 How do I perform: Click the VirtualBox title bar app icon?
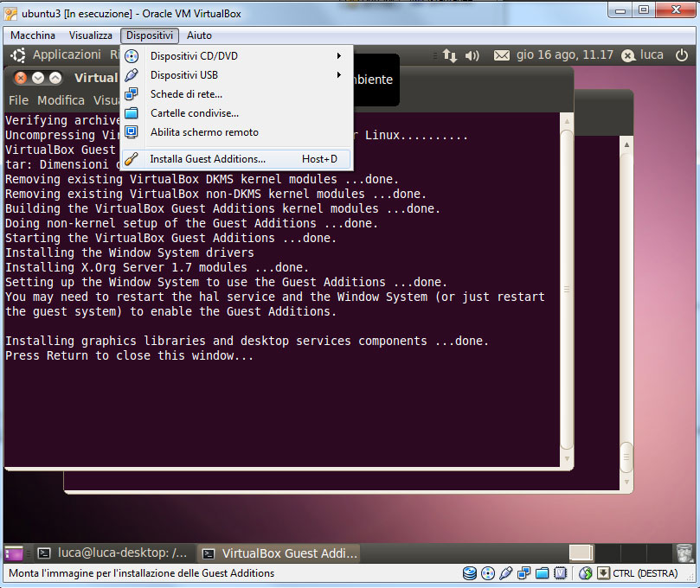point(11,14)
